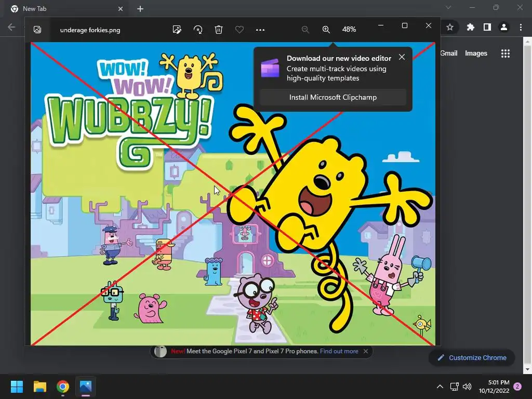Open Chrome extensions puzzle icon

point(470,27)
